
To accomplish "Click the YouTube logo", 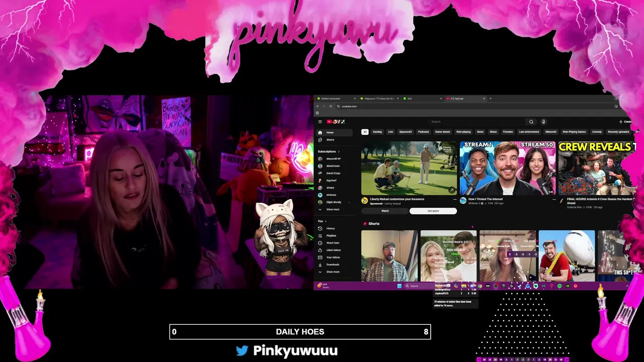I will 335,122.
